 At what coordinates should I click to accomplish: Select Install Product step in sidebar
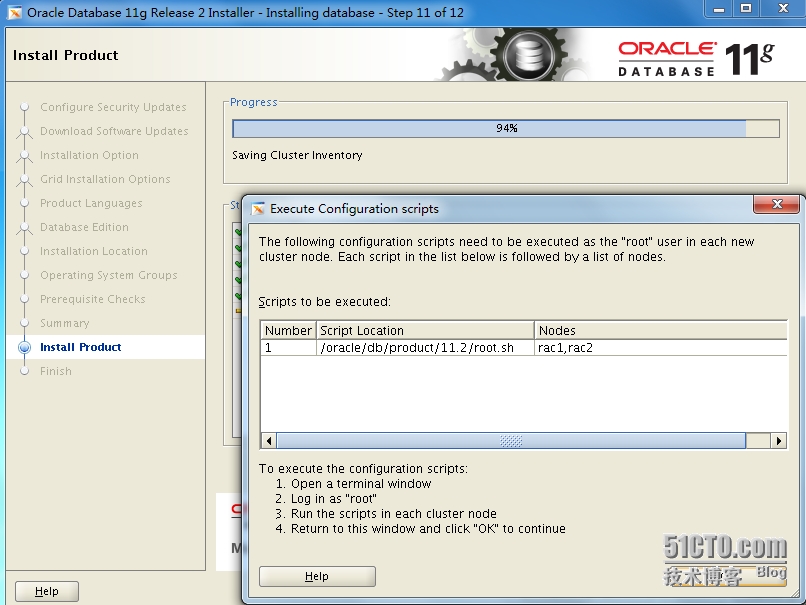[81, 347]
